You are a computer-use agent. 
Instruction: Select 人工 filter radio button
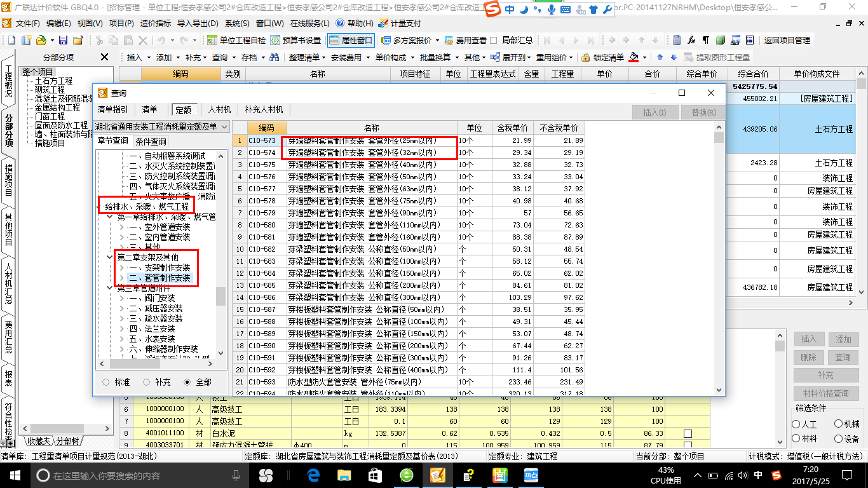pos(796,424)
